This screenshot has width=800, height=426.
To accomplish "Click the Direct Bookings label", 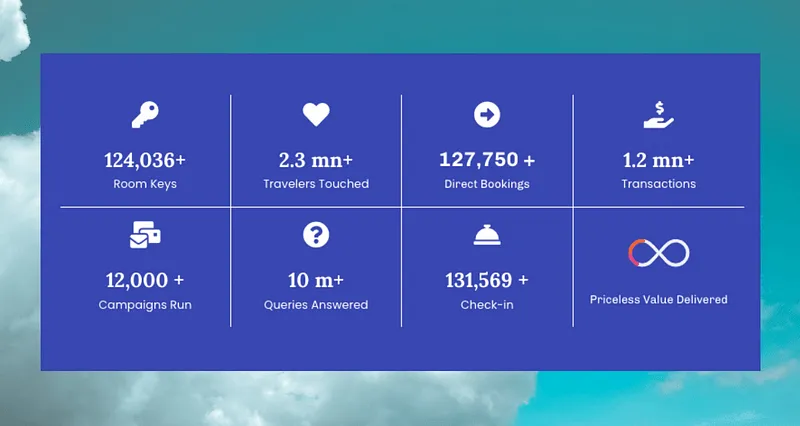I will 487,184.
